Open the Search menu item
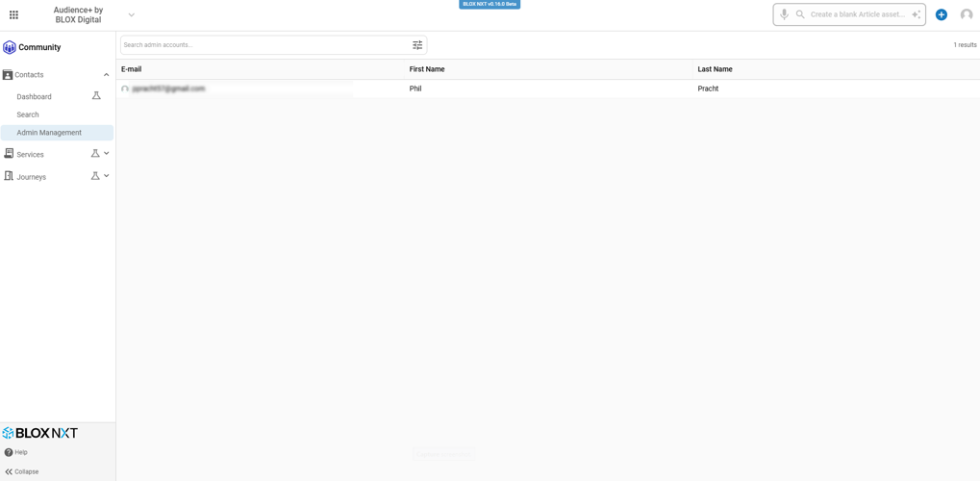 [28, 114]
